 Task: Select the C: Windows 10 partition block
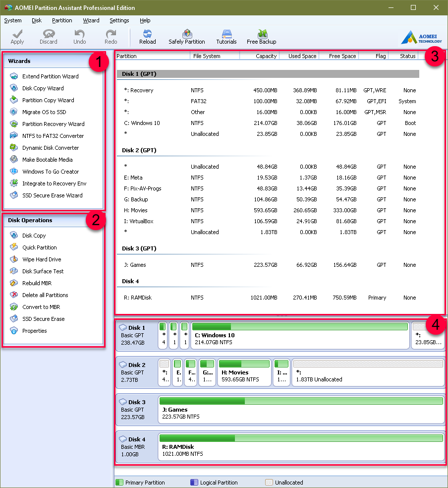tap(300, 335)
